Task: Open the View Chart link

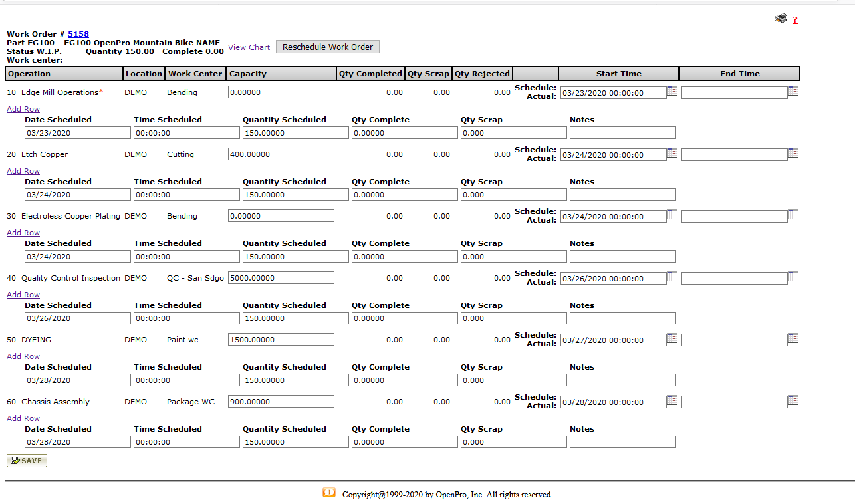Action: click(249, 47)
